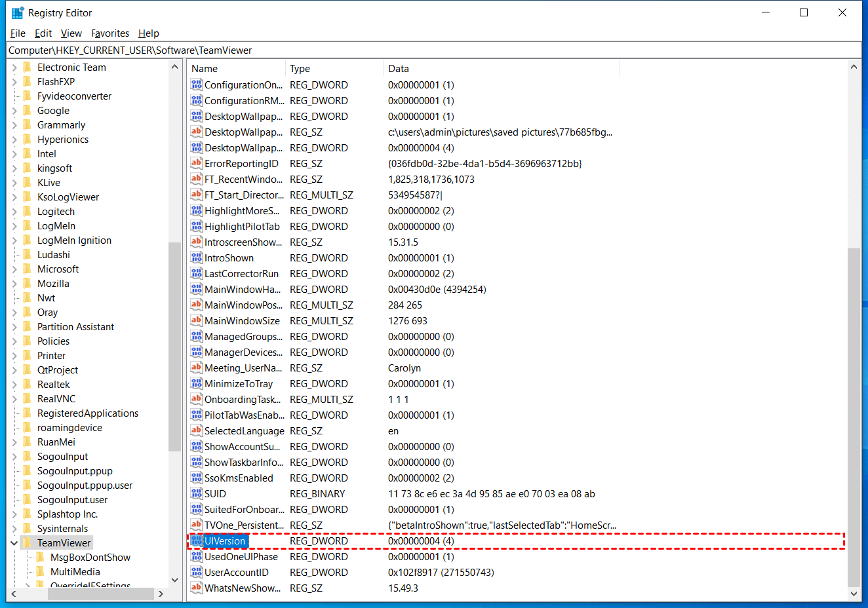
Task: Select the PilotTabWasEnab... value
Action: click(245, 415)
